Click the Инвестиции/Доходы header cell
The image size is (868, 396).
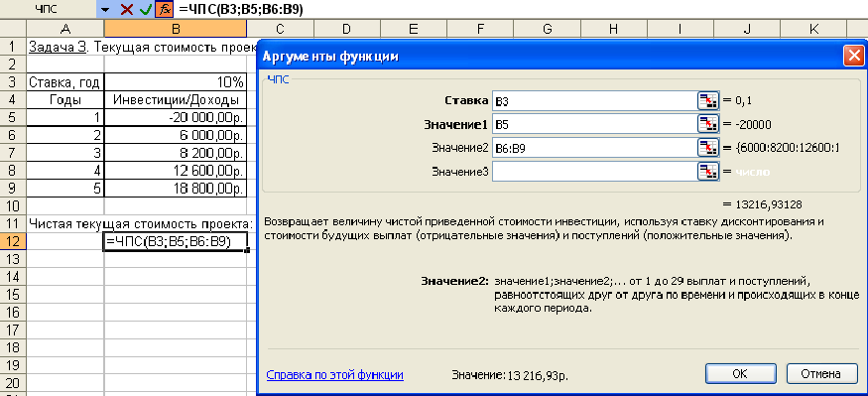click(176, 100)
